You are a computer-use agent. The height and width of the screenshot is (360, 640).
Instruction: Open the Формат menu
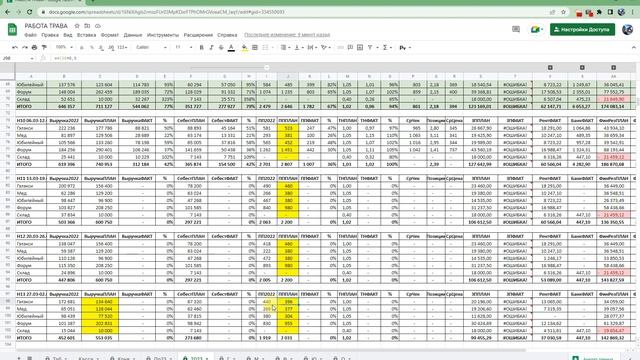[x=110, y=35]
